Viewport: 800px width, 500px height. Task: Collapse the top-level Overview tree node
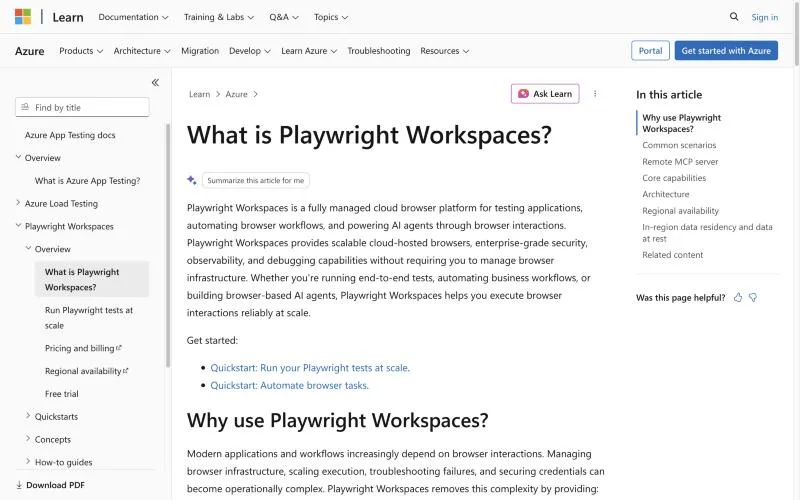[x=18, y=157]
